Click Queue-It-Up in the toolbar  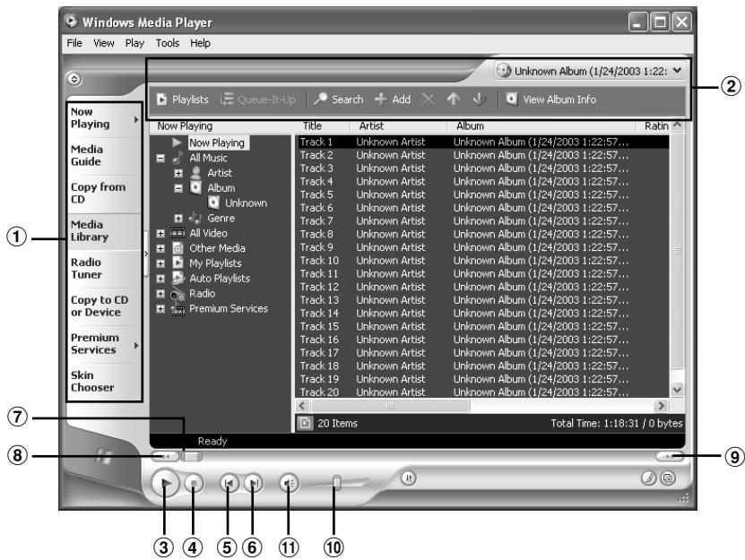tap(258, 99)
